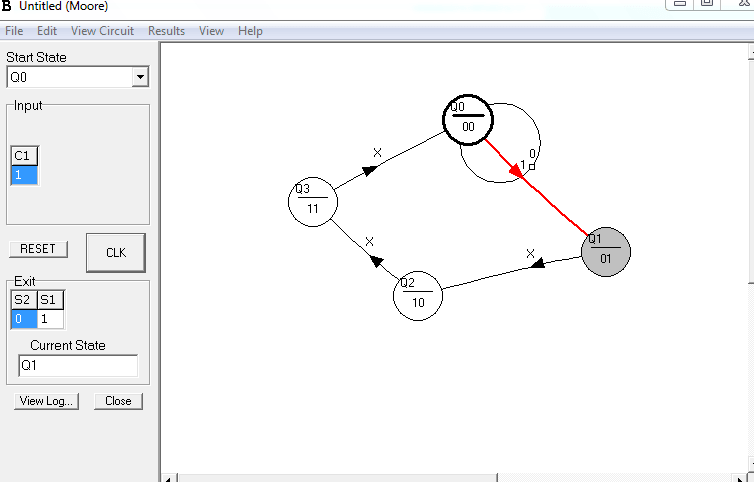Select the gray Q1 state node
Screen dimensions: 754x482
[x=605, y=251]
